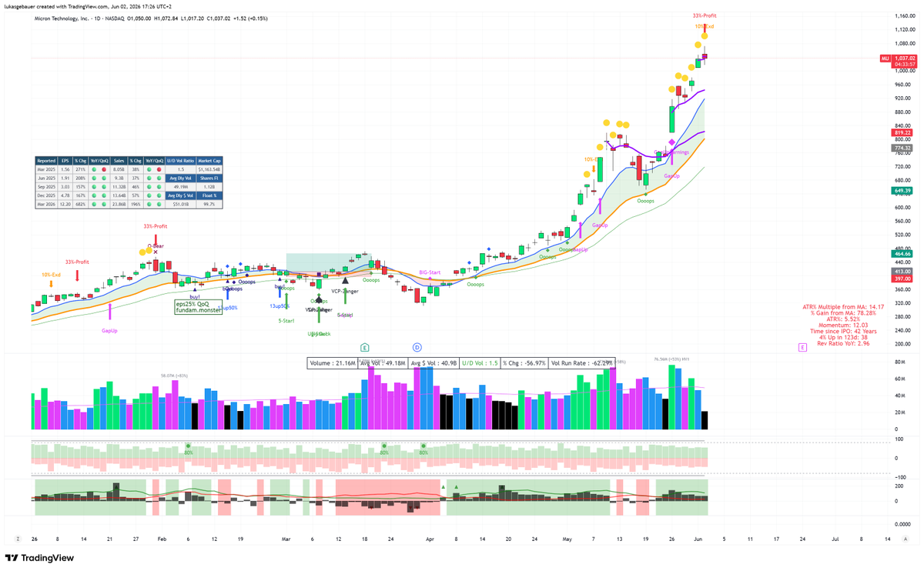Image resolution: width=924 pixels, height=571 pixels.
Task: Select the red 397.00 price label
Action: click(902, 279)
